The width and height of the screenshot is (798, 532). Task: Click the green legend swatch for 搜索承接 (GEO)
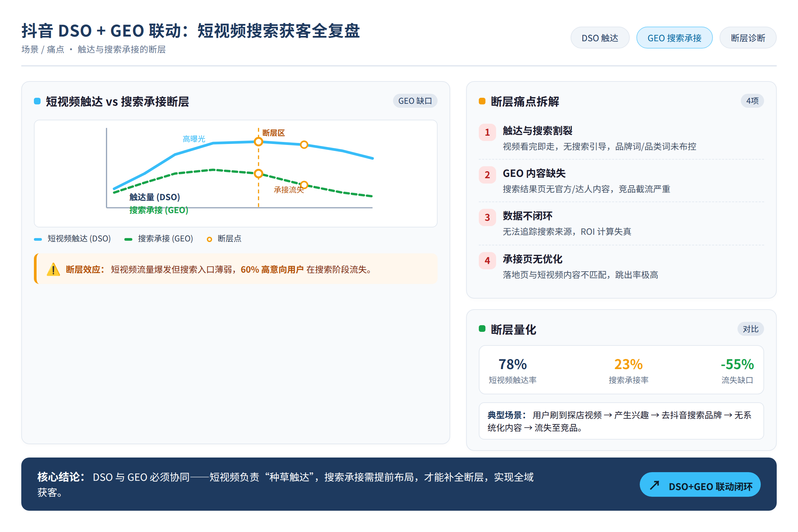[128, 239]
